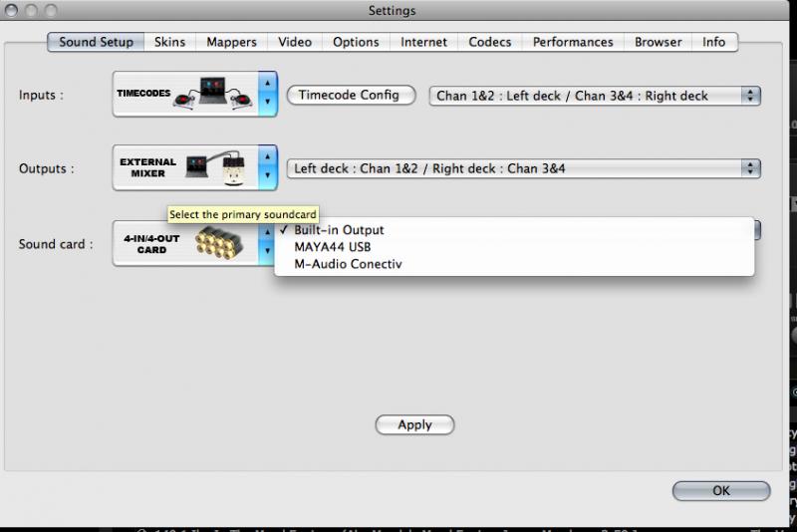
Task: Go to the Video tab
Action: pos(295,42)
